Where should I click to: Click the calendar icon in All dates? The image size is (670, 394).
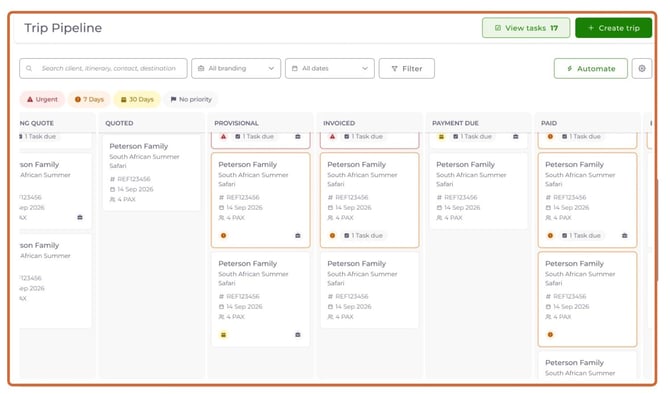tap(294, 68)
